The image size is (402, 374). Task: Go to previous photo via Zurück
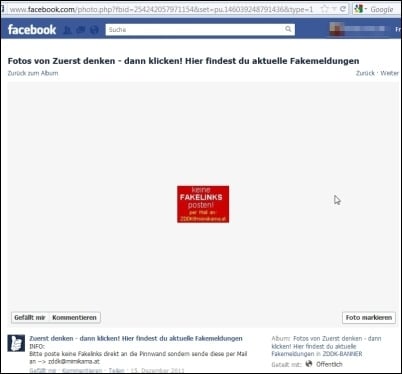365,73
